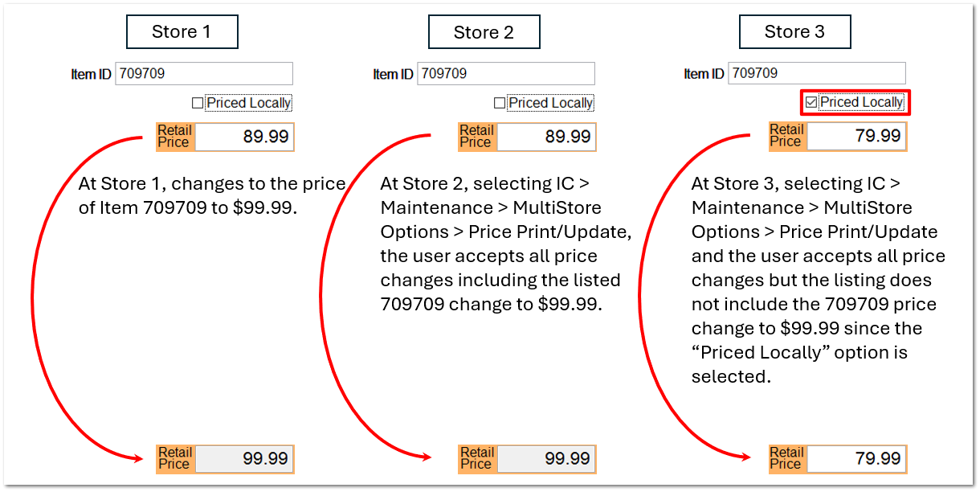Click the Store 3 header label
Image resolution: width=980 pixels, height=492 pixels.
(794, 31)
